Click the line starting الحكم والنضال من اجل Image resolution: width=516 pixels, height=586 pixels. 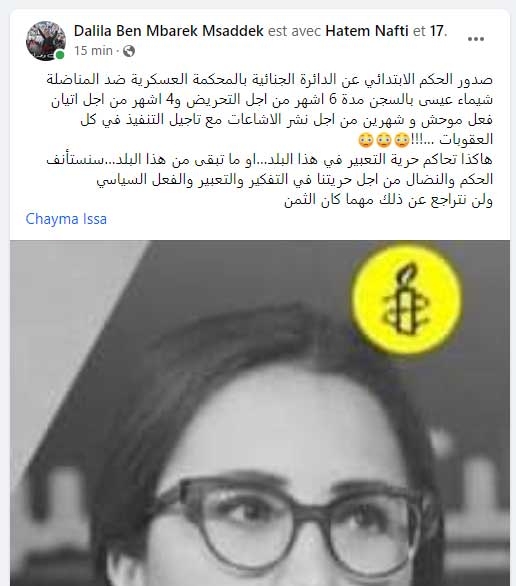(x=295, y=180)
